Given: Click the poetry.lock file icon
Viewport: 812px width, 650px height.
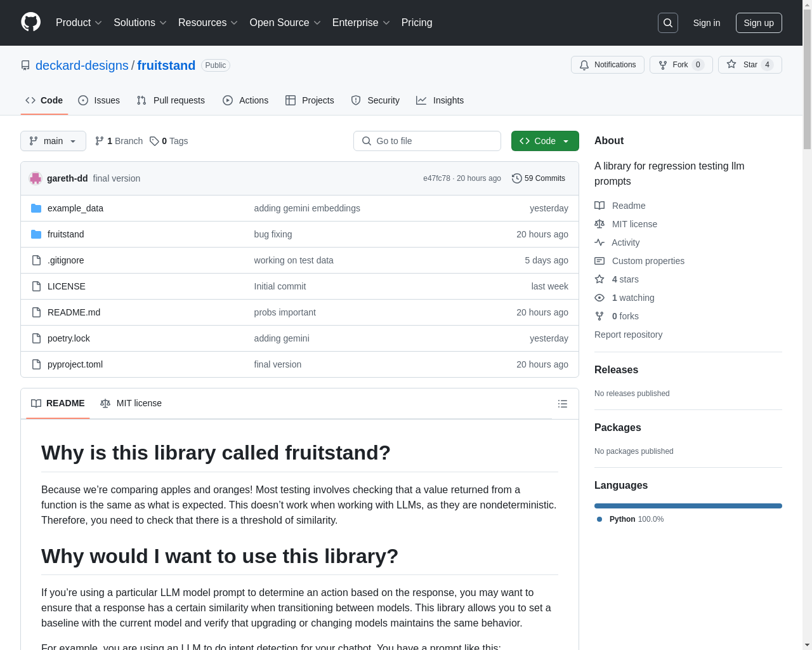Looking at the screenshot, I should (x=36, y=338).
